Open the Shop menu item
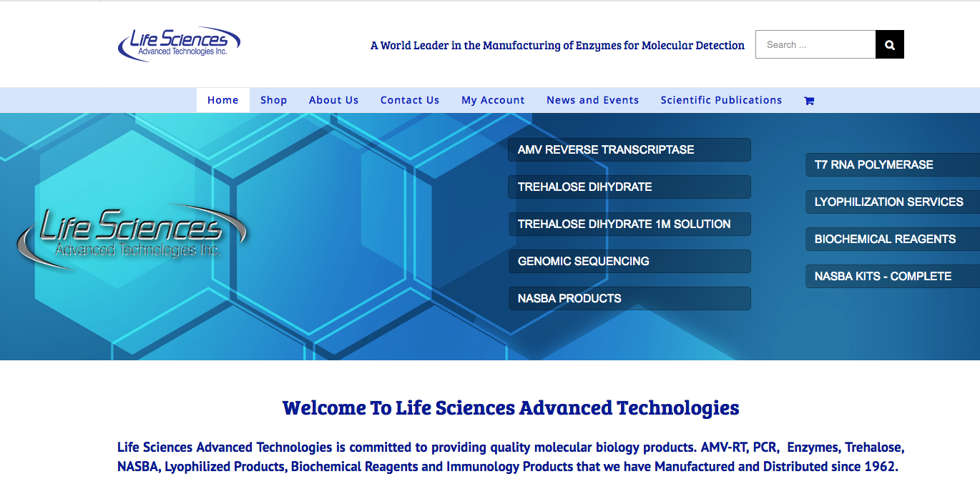980x499 pixels. click(x=274, y=100)
